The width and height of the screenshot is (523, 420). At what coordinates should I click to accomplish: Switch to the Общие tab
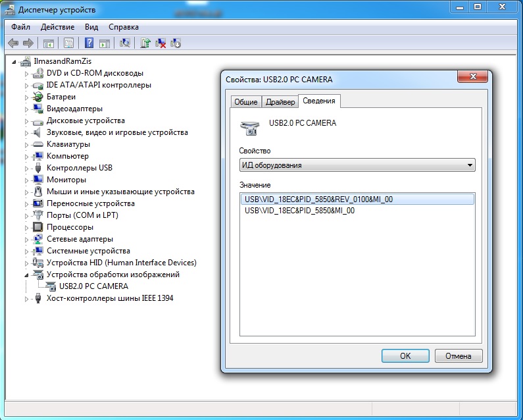coord(245,101)
